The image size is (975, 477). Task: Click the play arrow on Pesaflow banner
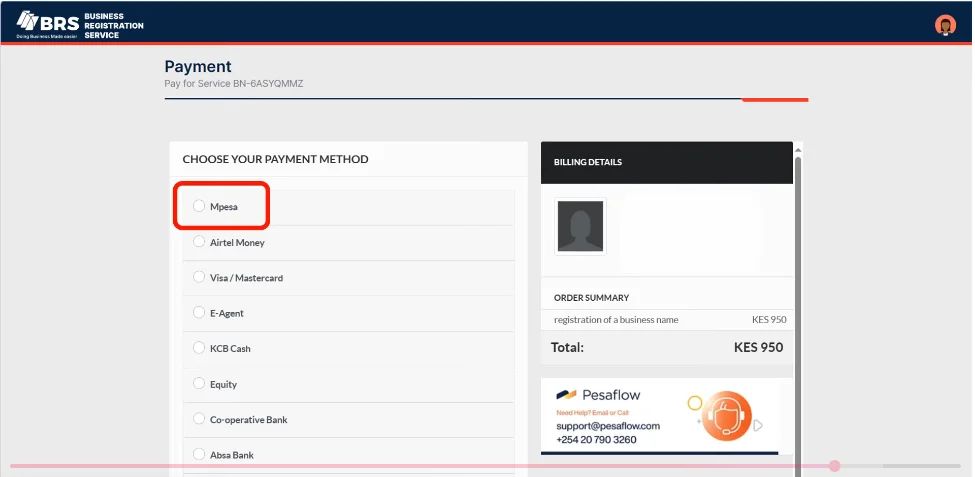click(758, 426)
